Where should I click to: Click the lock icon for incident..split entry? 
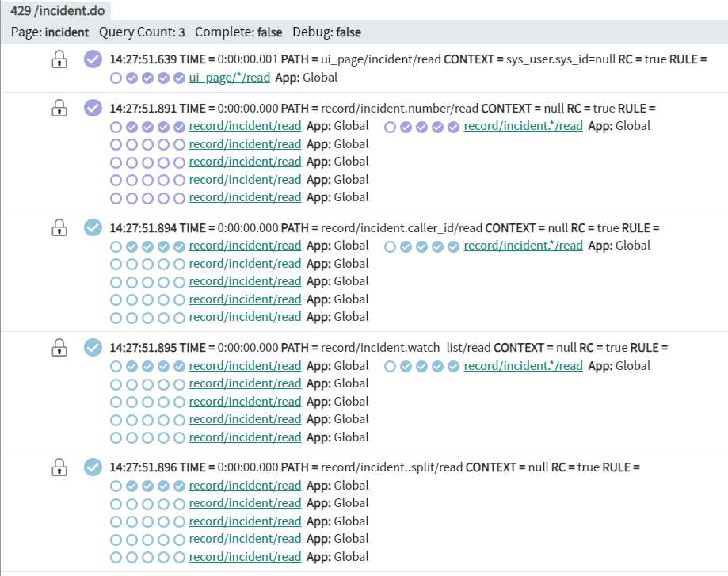click(59, 467)
